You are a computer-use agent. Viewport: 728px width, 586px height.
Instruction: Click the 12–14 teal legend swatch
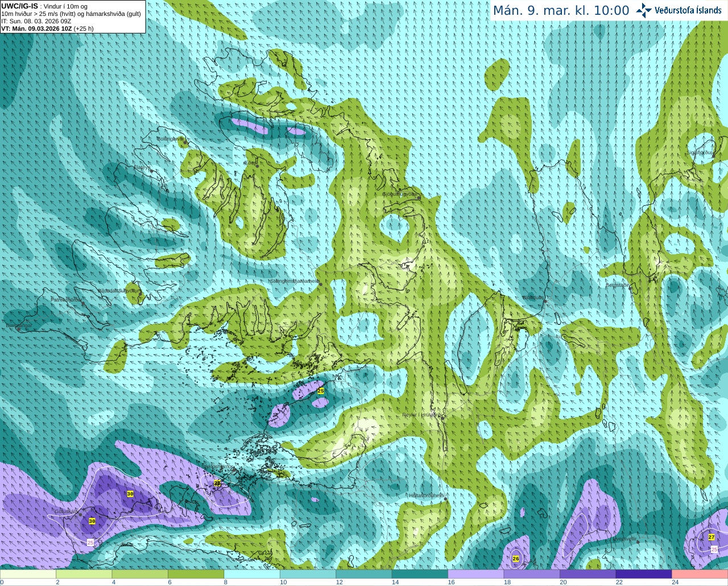364,574
